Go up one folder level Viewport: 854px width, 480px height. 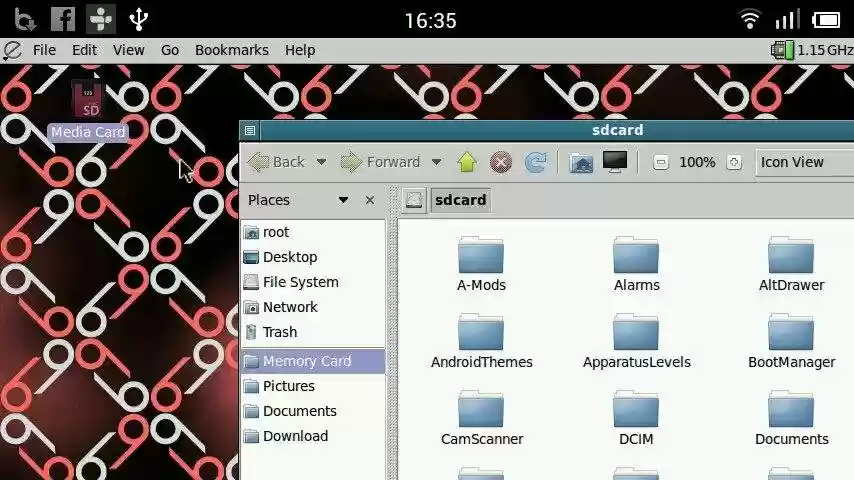coord(467,162)
